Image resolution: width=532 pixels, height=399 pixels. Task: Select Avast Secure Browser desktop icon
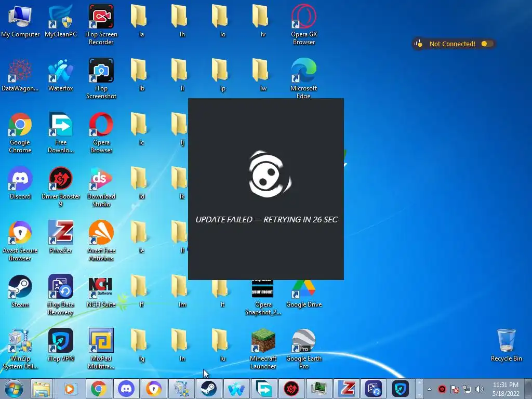click(x=20, y=241)
